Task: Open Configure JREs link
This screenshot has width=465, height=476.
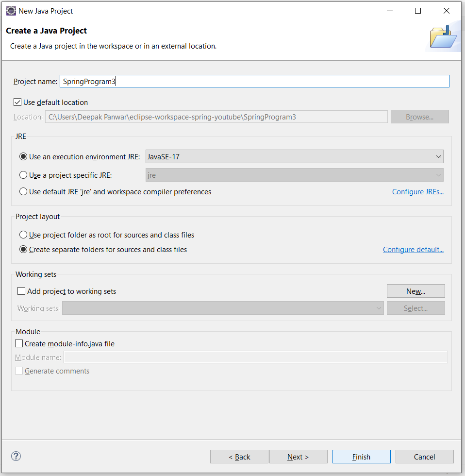Action: click(x=418, y=192)
